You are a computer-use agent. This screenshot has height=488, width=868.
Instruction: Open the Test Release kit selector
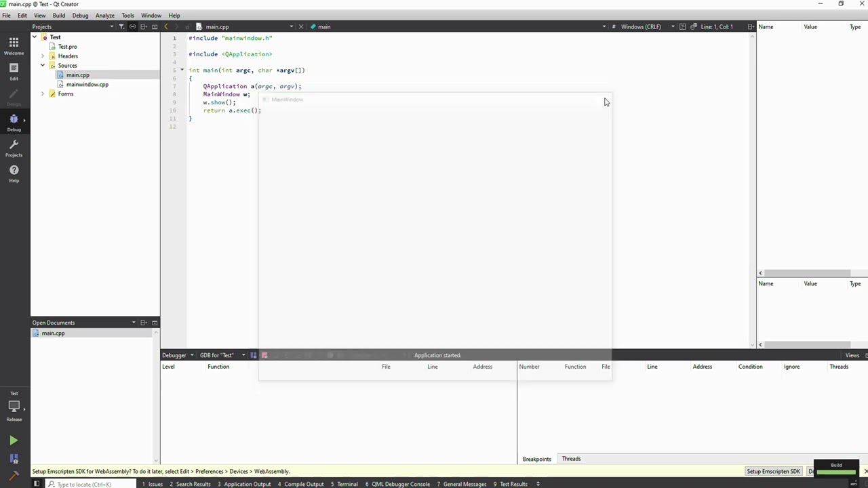(14, 407)
